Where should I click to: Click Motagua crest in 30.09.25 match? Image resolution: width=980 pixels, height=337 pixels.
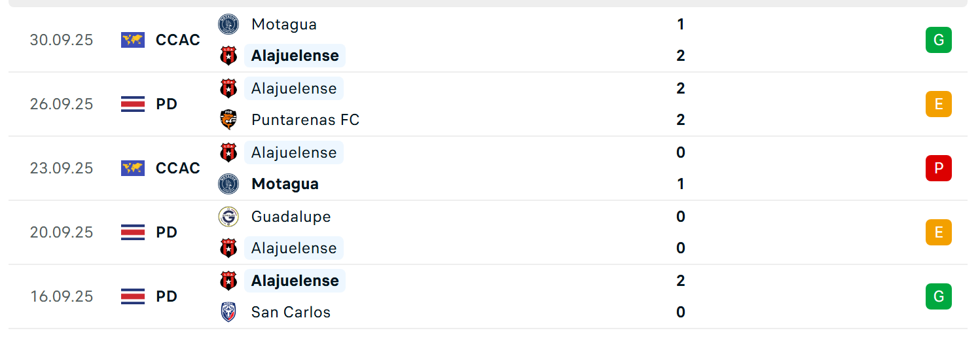228,24
